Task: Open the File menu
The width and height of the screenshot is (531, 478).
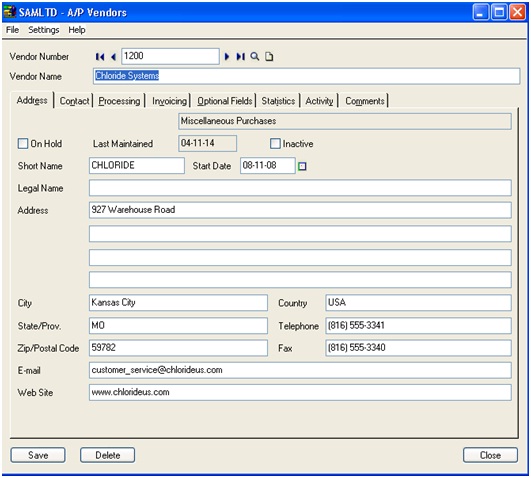Action: (x=13, y=30)
